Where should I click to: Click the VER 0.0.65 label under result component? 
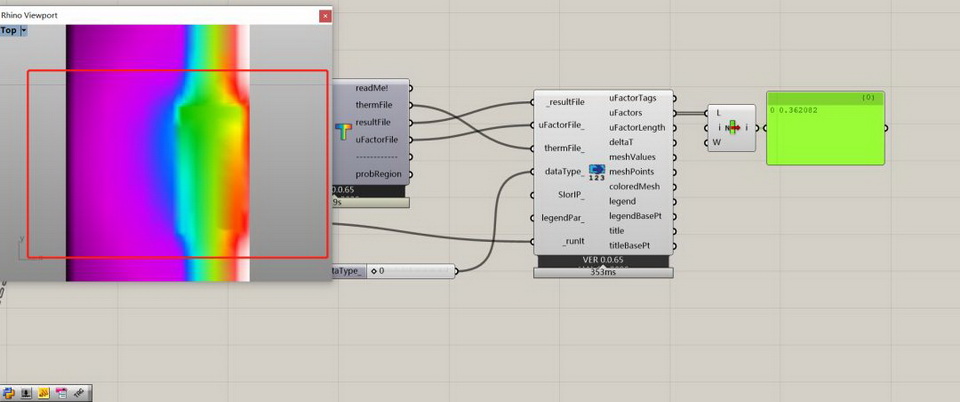tap(602, 260)
